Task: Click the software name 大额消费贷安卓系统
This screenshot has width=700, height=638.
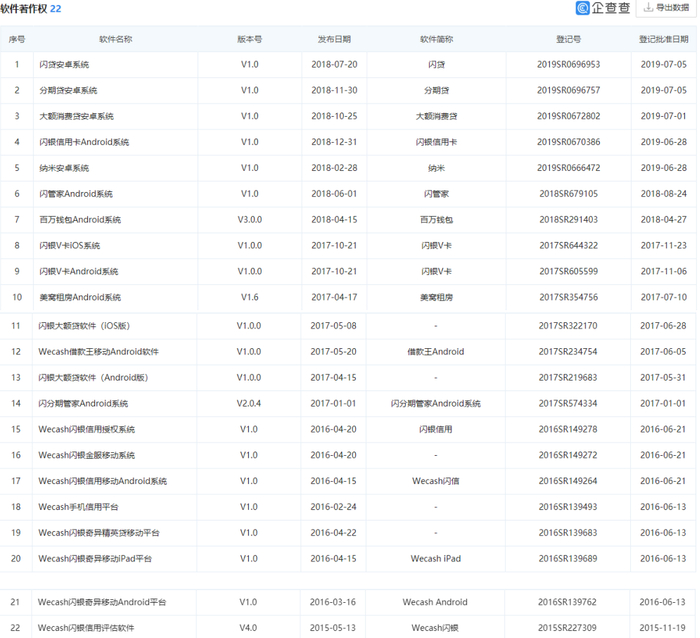Action: click(76, 117)
